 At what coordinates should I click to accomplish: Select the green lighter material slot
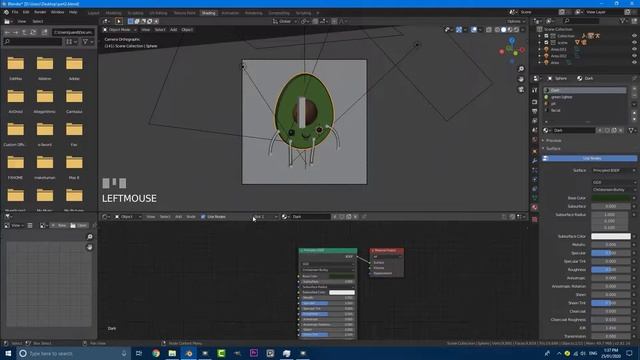(x=585, y=97)
